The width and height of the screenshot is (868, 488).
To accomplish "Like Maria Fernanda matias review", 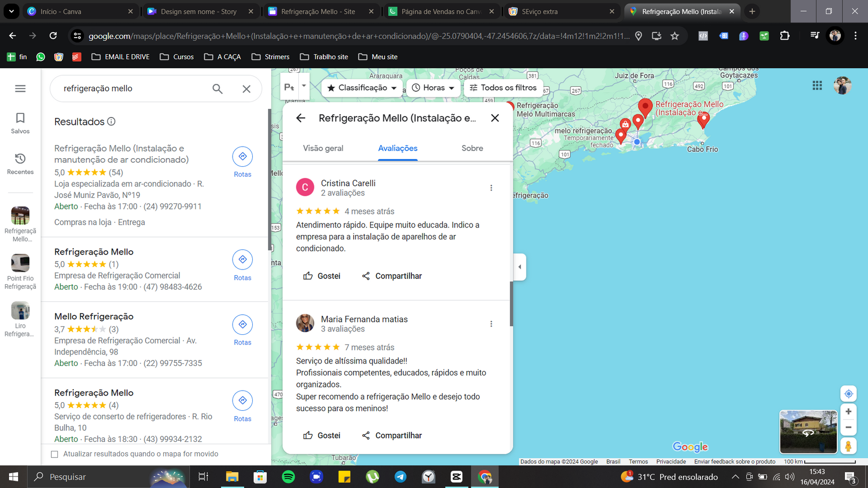I will 321,435.
